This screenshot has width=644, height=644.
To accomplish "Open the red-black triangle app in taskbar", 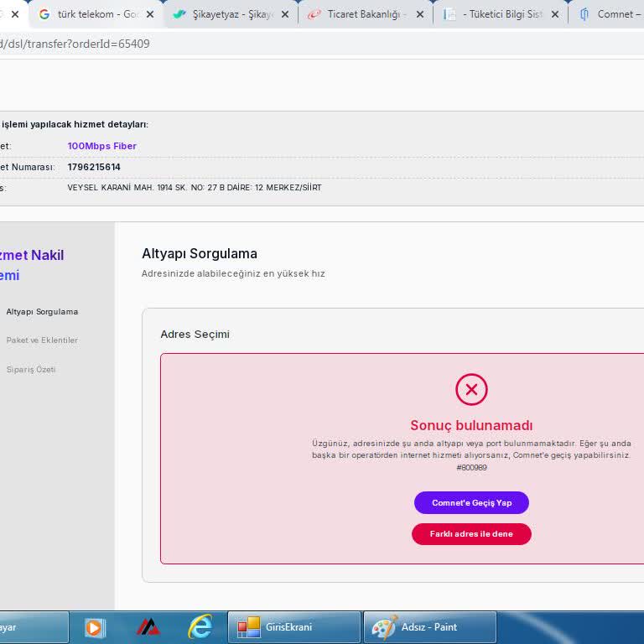I will (148, 627).
